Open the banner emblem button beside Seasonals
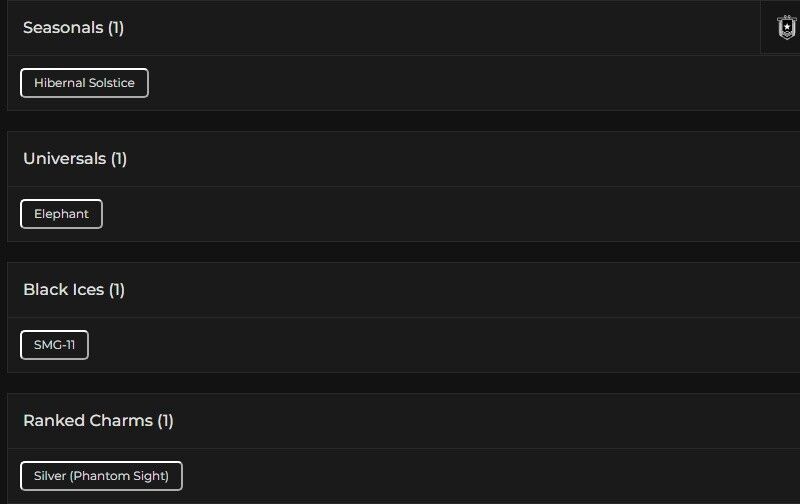Viewport: 800px width, 504px height. (786, 28)
